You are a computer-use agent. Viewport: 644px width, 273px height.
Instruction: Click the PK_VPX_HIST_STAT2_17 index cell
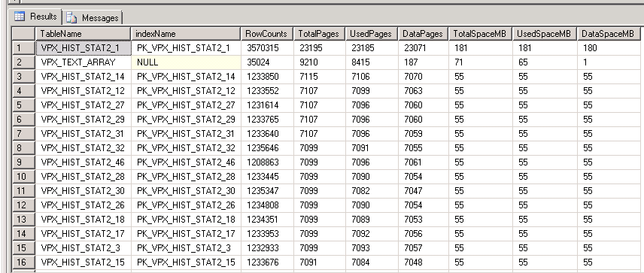click(186, 234)
